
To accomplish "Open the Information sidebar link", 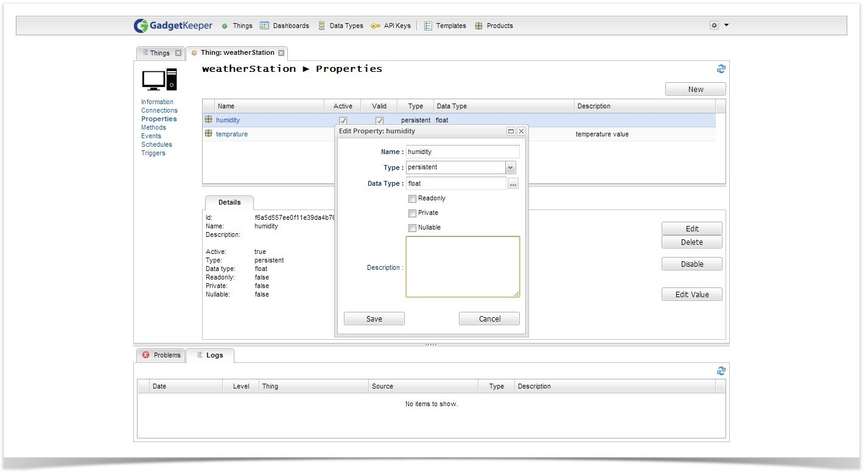I will 157,102.
